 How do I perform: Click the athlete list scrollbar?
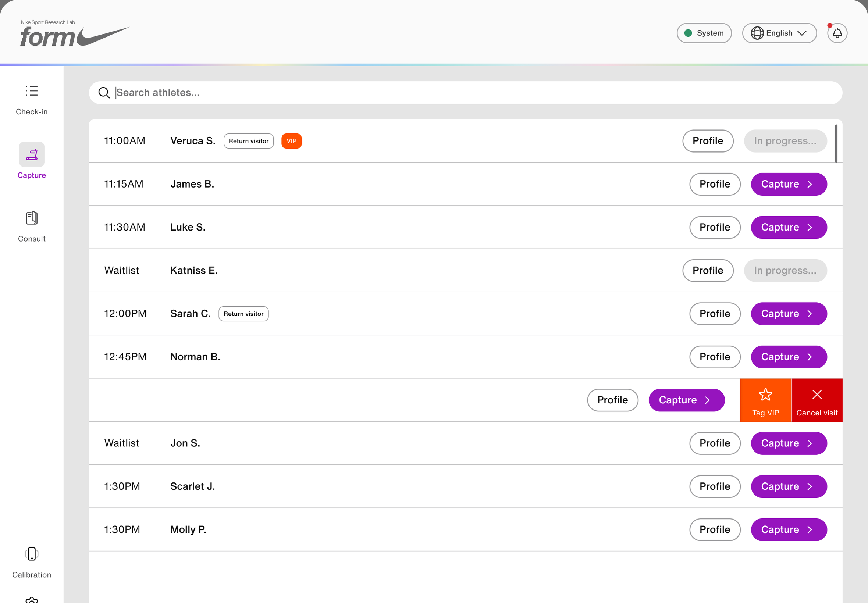(x=836, y=143)
